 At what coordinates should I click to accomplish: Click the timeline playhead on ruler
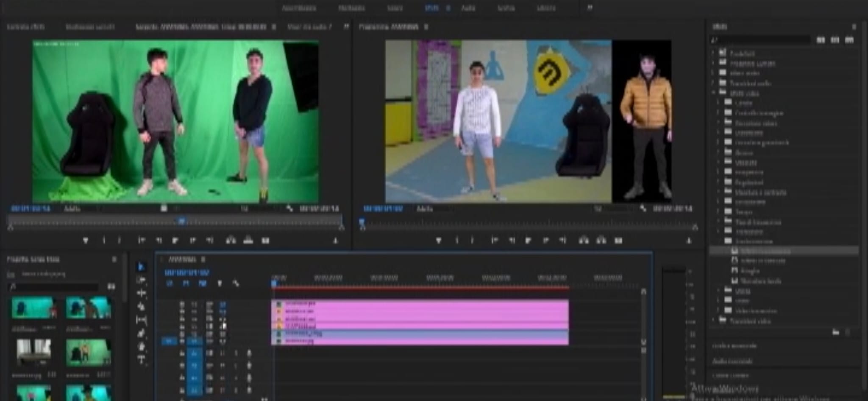pyautogui.click(x=274, y=282)
